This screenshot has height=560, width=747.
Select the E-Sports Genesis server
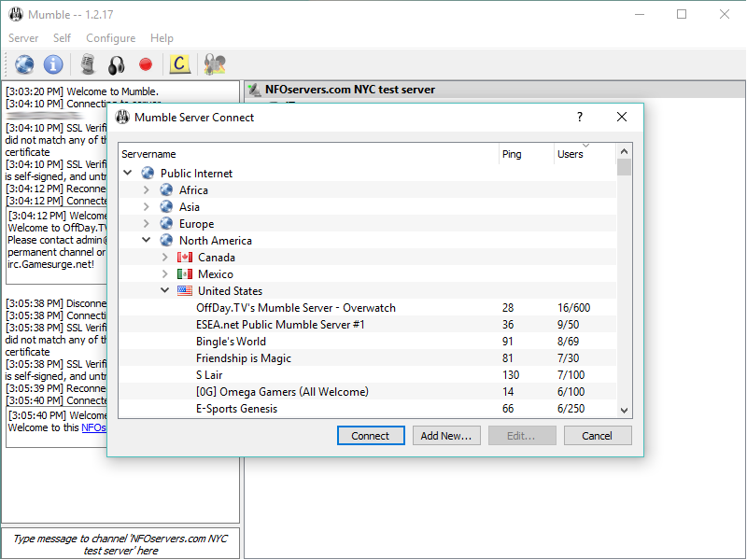pyautogui.click(x=236, y=409)
